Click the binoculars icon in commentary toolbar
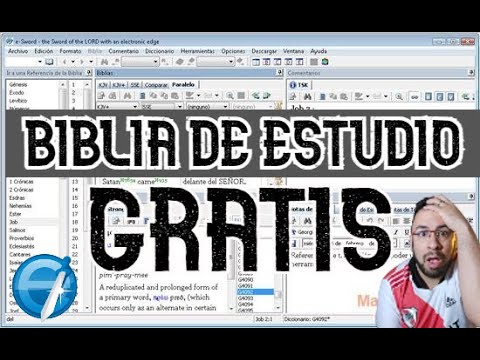The width and height of the screenshot is (480, 360). [x=308, y=96]
